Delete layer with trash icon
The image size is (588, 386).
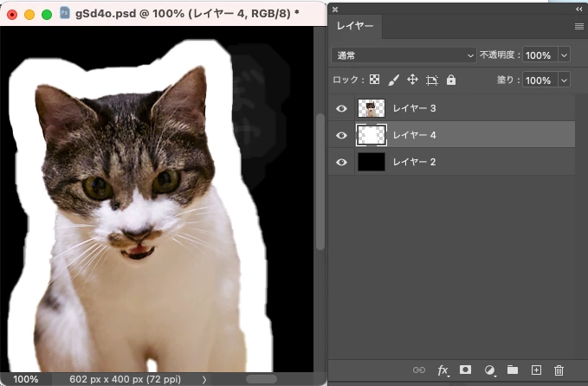[x=559, y=370]
